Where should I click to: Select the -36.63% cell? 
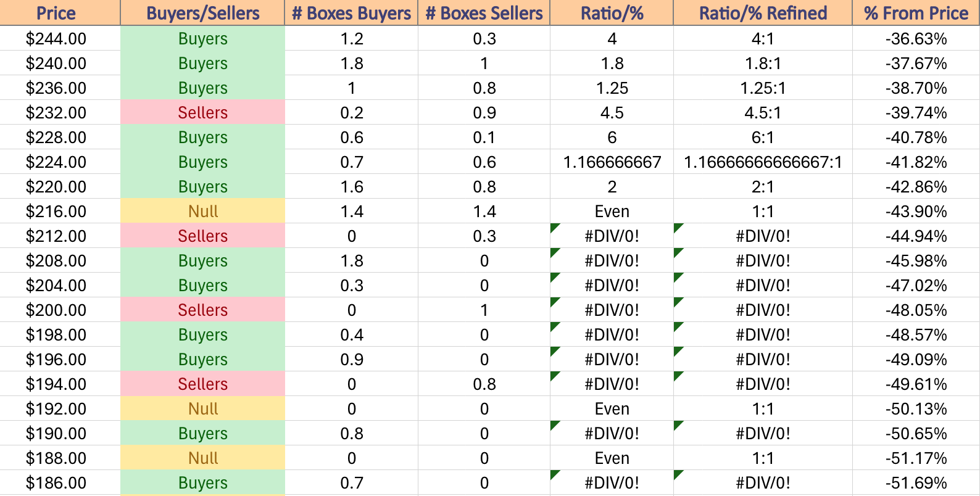(x=916, y=38)
